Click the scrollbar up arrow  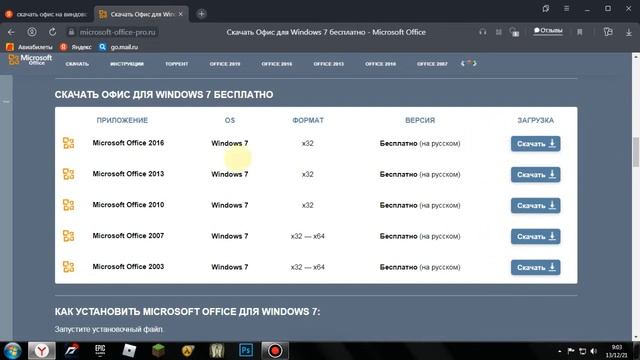click(636, 56)
